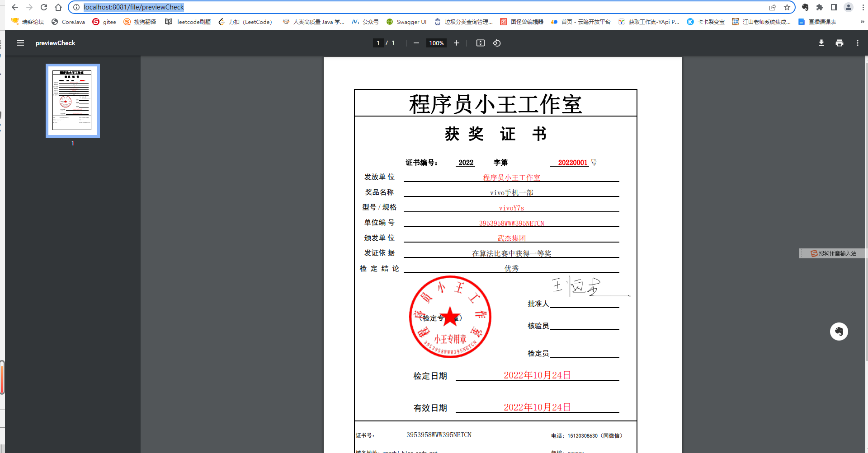Screen dimensions: 868x453
Task: Open the Evernote extension
Action: (x=804, y=7)
